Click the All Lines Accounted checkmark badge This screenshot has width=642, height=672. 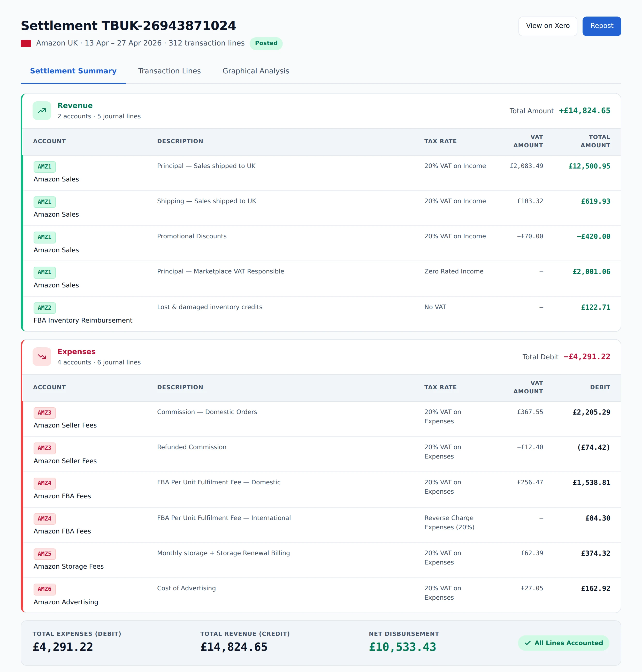(563, 643)
